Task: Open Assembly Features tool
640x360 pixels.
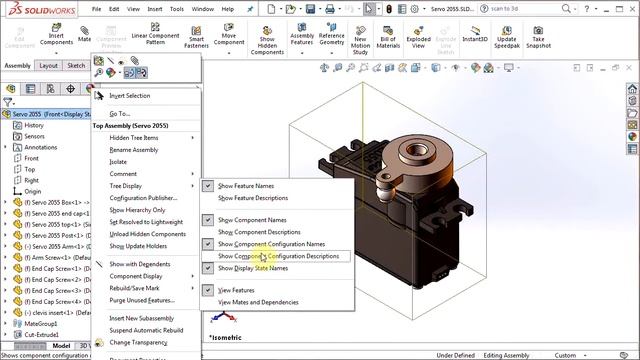Action: 302,34
